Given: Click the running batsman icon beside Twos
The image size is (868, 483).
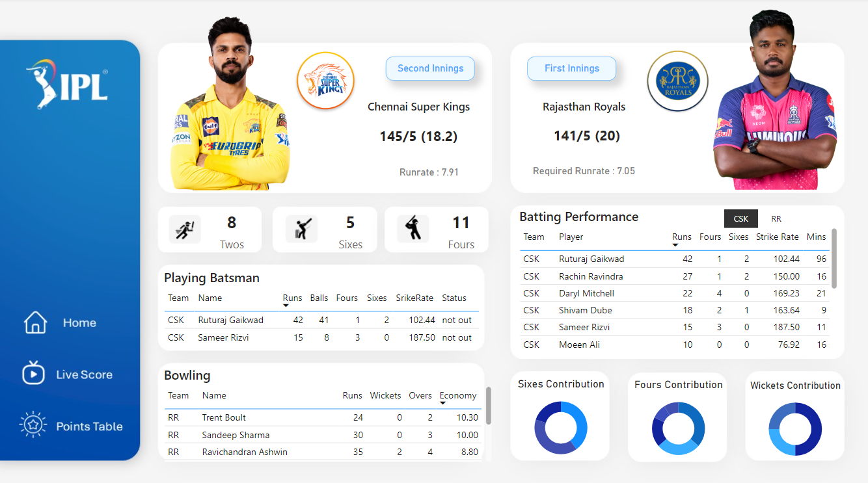Looking at the screenshot, I should pos(185,229).
